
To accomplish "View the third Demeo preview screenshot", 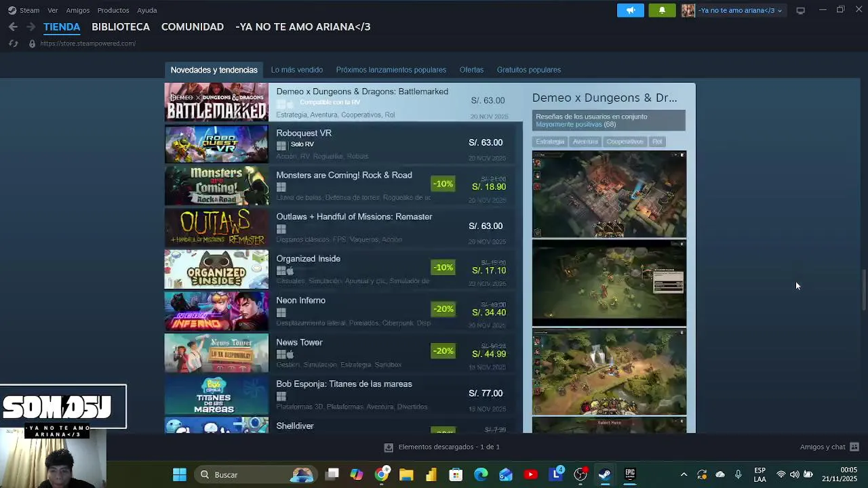I will click(609, 372).
